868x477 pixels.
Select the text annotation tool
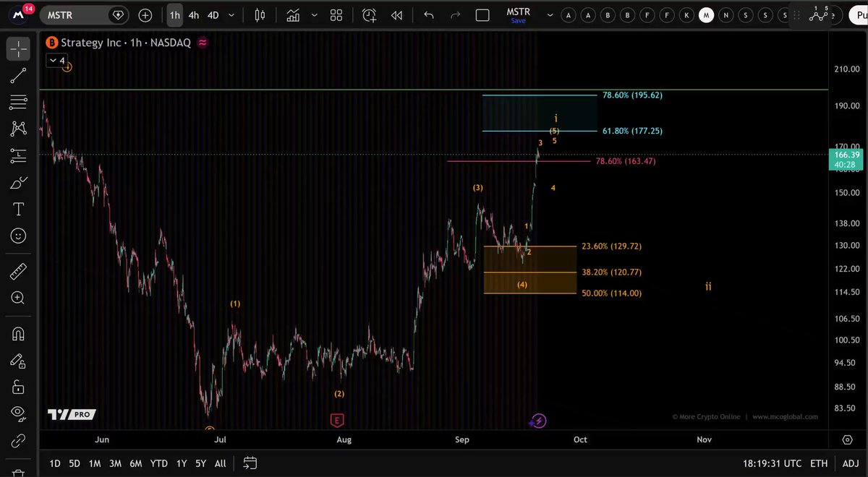(18, 210)
